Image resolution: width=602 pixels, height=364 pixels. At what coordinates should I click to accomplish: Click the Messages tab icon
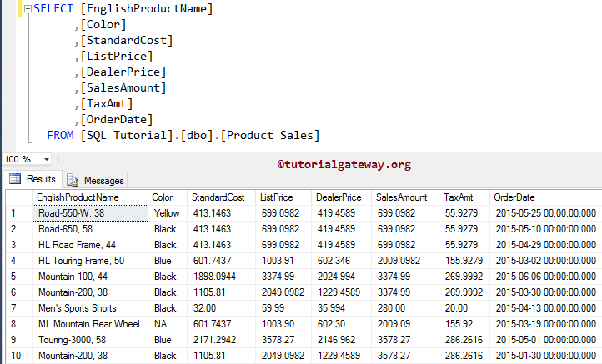(73, 180)
